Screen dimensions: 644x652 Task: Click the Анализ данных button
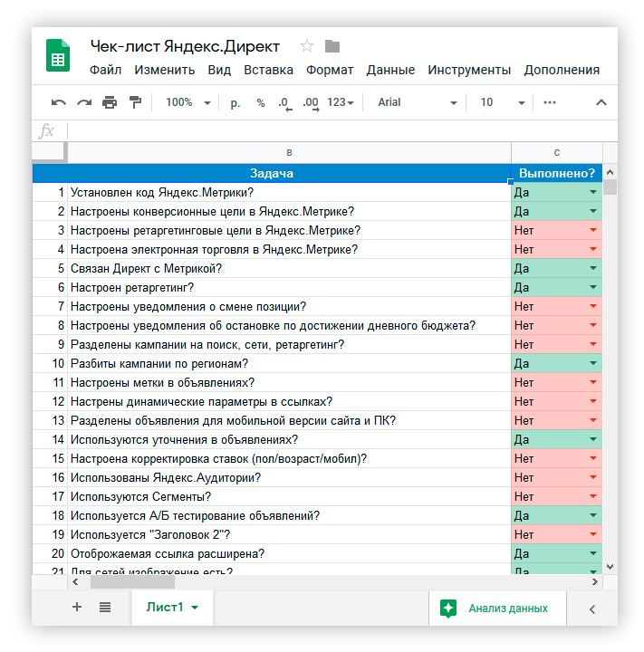click(x=496, y=609)
